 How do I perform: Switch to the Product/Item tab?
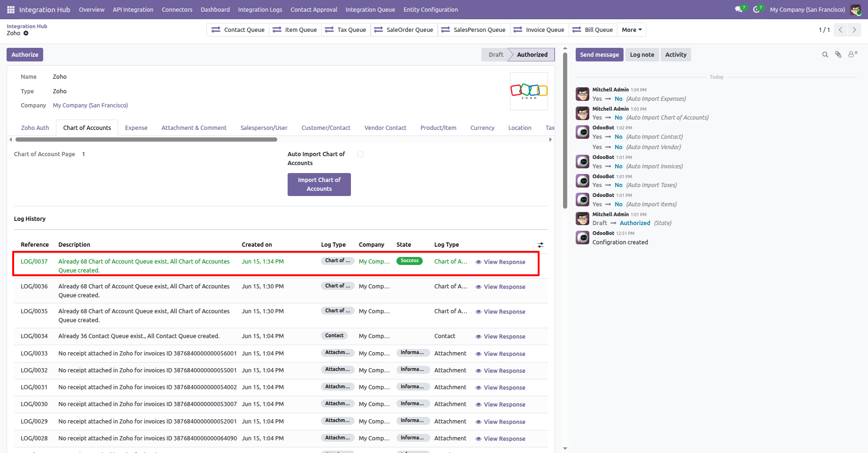pos(438,128)
